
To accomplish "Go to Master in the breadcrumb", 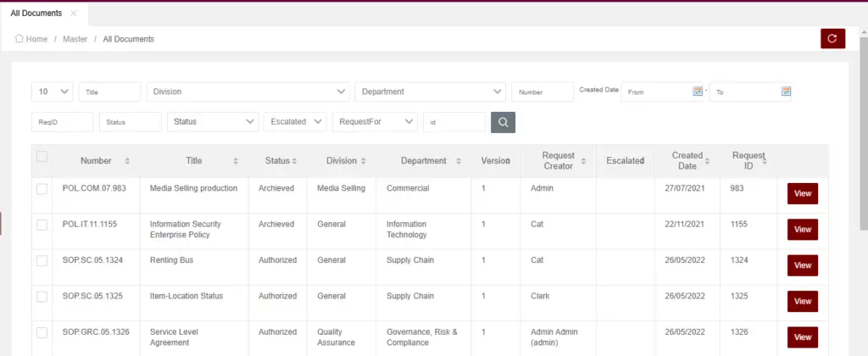I will 75,39.
